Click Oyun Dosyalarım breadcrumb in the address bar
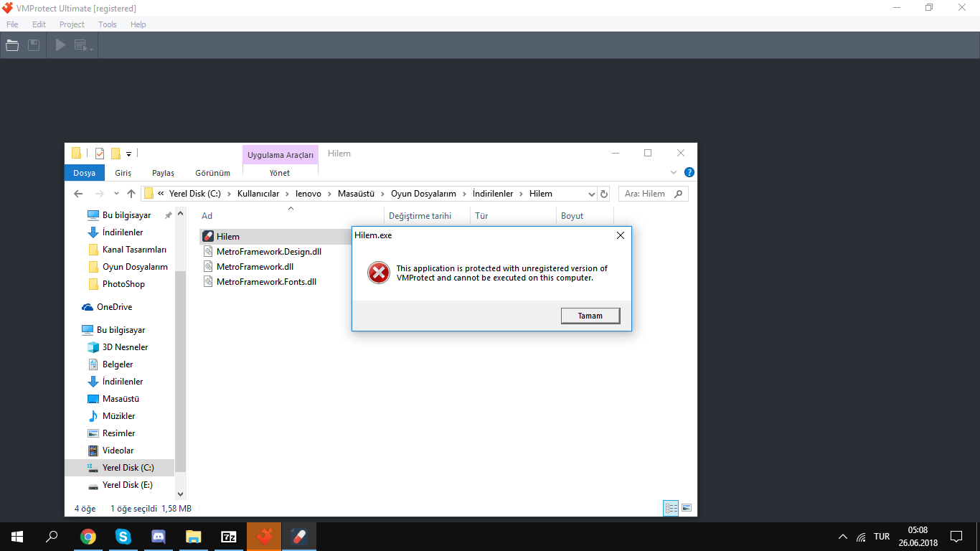Image resolution: width=980 pixels, height=551 pixels. coord(424,194)
